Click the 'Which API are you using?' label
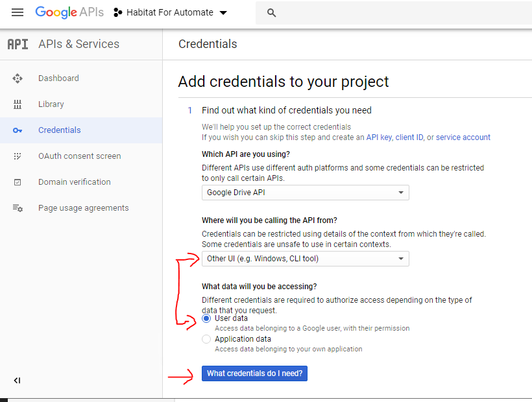 246,154
